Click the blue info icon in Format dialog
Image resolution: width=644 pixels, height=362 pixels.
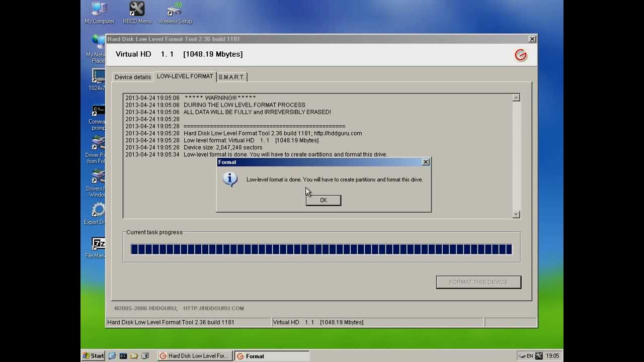(x=230, y=179)
